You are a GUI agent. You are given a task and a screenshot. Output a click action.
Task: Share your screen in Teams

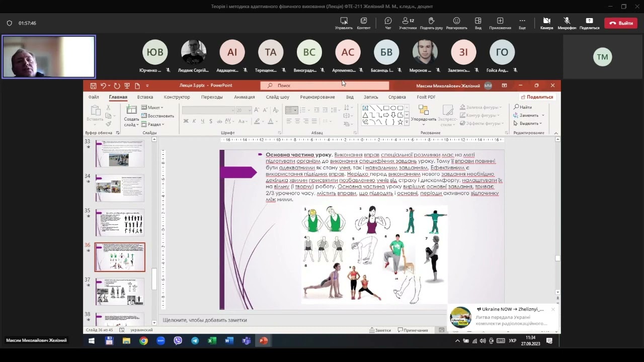(589, 23)
